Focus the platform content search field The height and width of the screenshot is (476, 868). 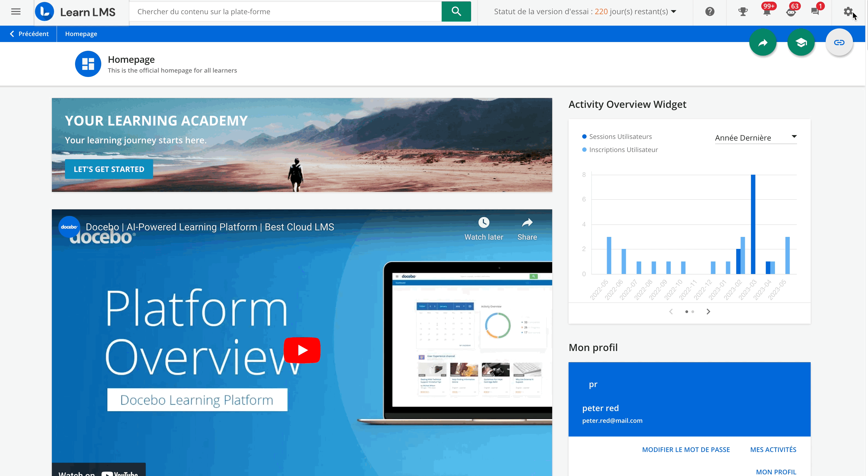(285, 11)
